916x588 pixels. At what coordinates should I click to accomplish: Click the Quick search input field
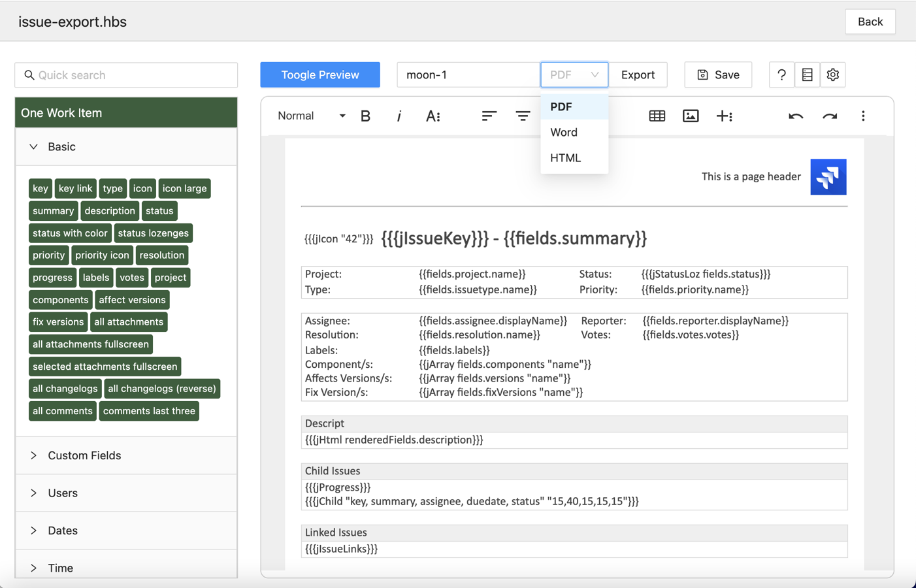tap(127, 75)
